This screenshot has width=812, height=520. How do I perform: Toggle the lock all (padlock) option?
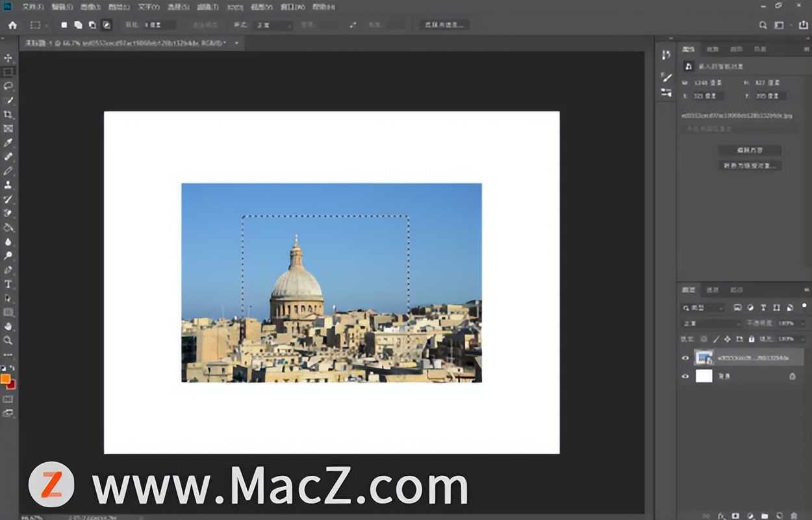pos(751,339)
